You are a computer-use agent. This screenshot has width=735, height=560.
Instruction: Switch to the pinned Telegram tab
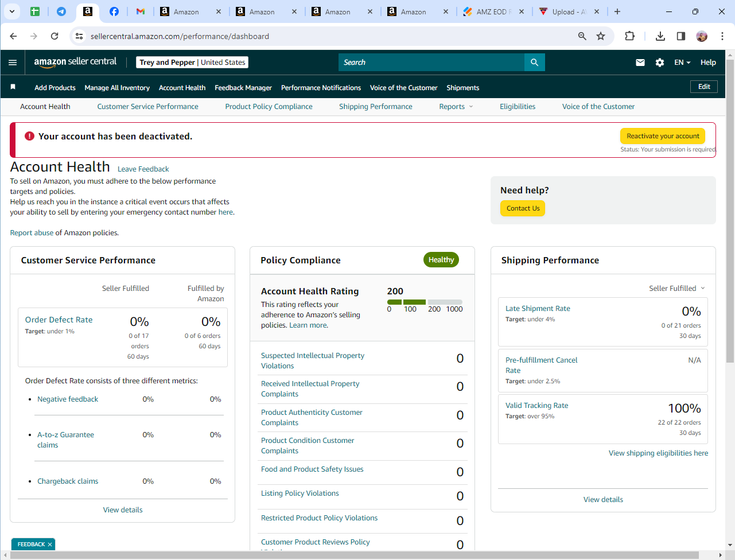(x=61, y=11)
